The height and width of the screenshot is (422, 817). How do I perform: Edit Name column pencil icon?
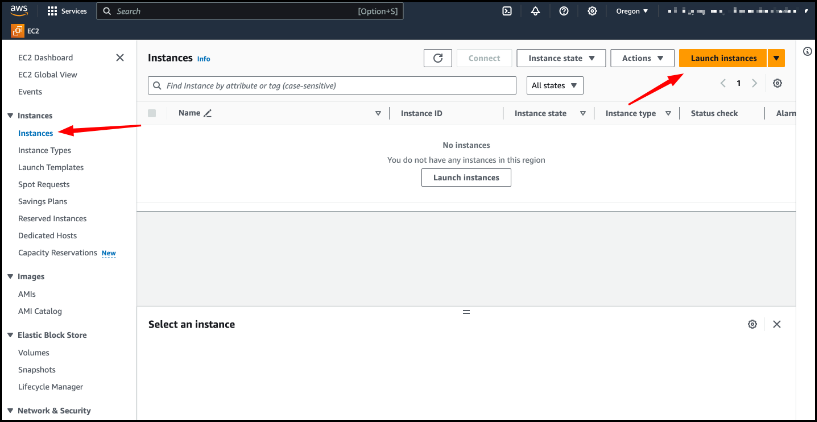pyautogui.click(x=207, y=113)
